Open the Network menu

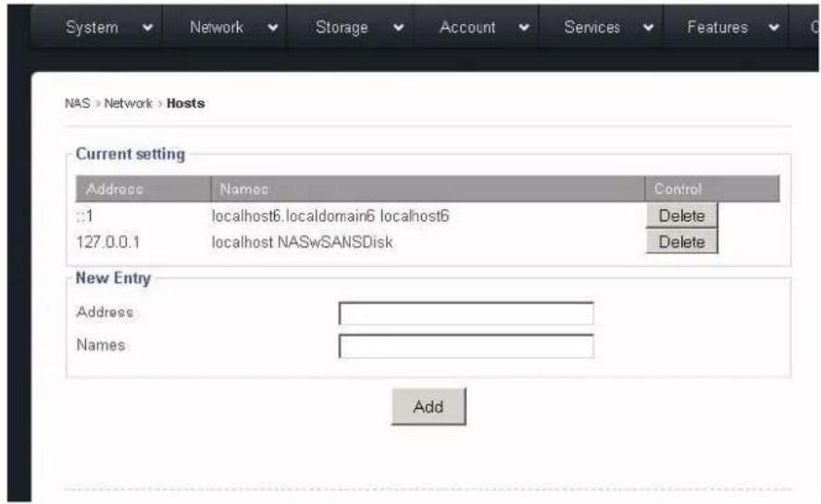[x=217, y=27]
